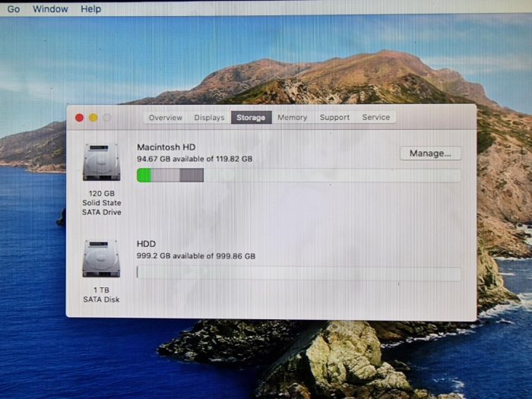Open the Go menu
Image resolution: width=532 pixels, height=399 pixels.
pyautogui.click(x=13, y=9)
